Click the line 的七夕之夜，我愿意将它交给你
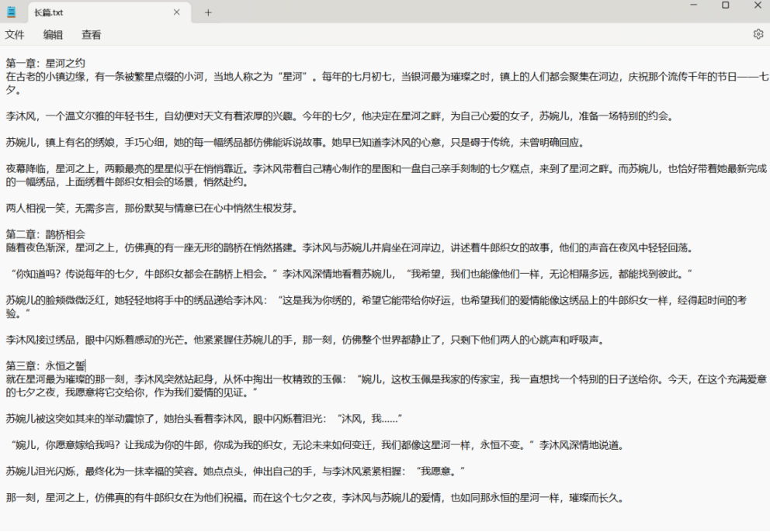The width and height of the screenshot is (770, 532). click(132, 392)
